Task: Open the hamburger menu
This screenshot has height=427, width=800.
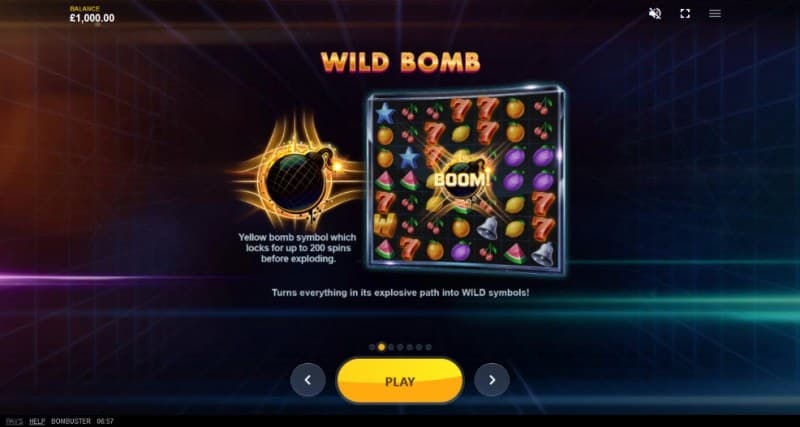Action: pos(715,14)
